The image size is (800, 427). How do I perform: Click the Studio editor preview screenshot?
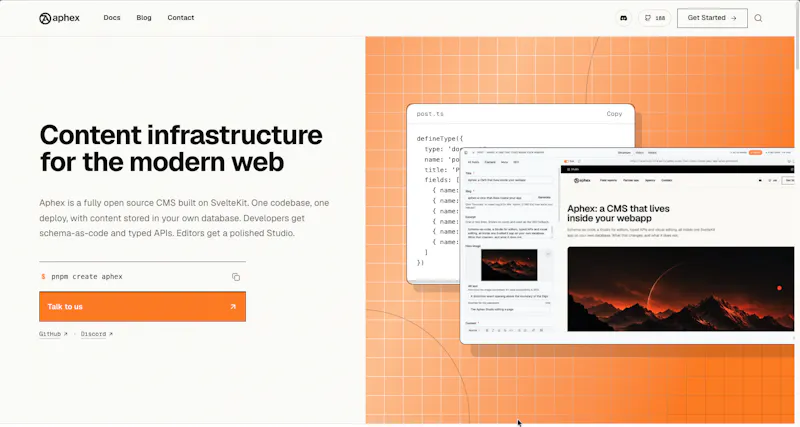point(627,246)
